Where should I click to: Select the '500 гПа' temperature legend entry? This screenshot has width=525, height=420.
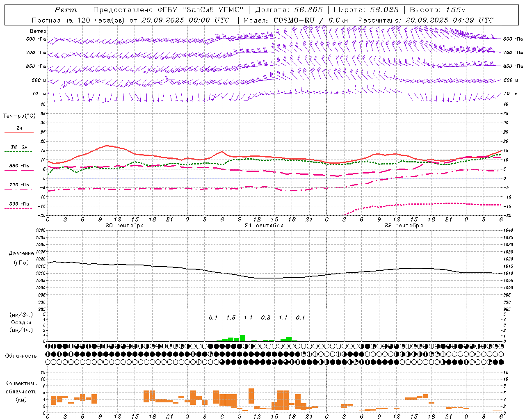pos(19,204)
